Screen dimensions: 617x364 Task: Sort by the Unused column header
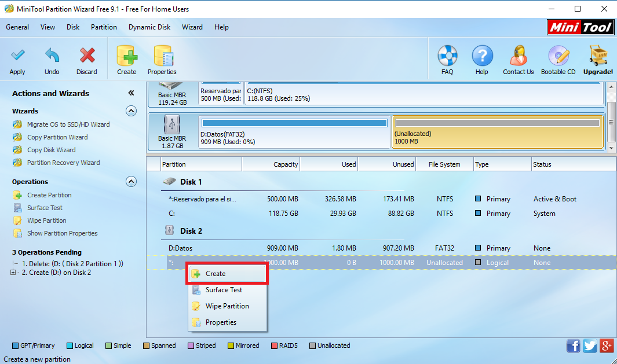[387, 164]
